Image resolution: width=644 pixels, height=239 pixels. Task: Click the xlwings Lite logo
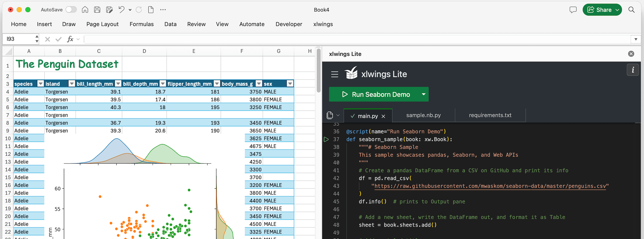click(376, 74)
